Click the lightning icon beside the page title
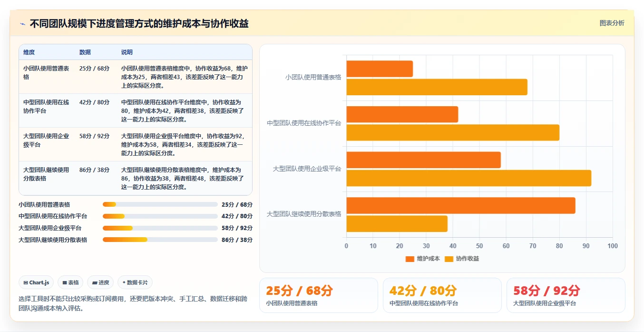Viewport: 644px width, 332px height. [23, 24]
